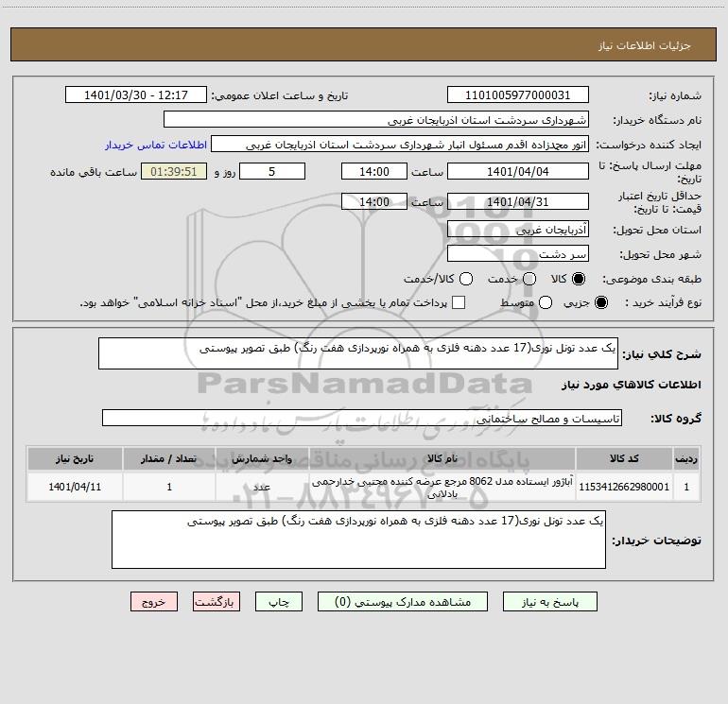Click the response deadline date 1401/04/04

point(518,171)
